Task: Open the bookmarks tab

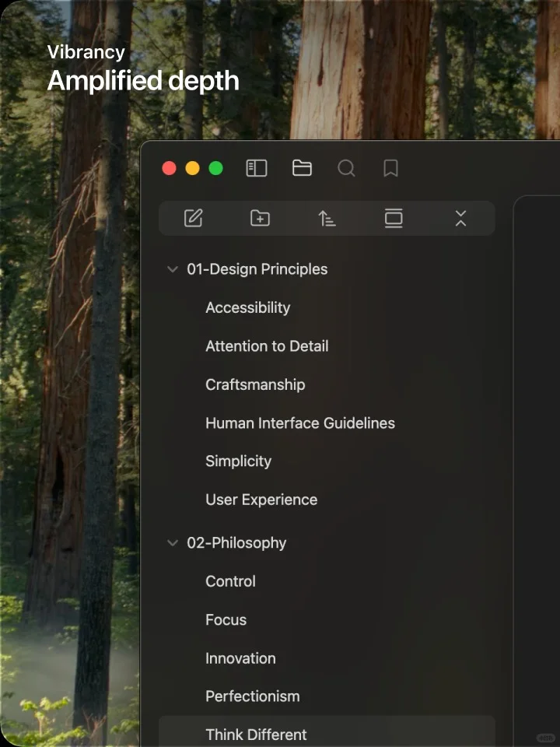Action: tap(390, 168)
